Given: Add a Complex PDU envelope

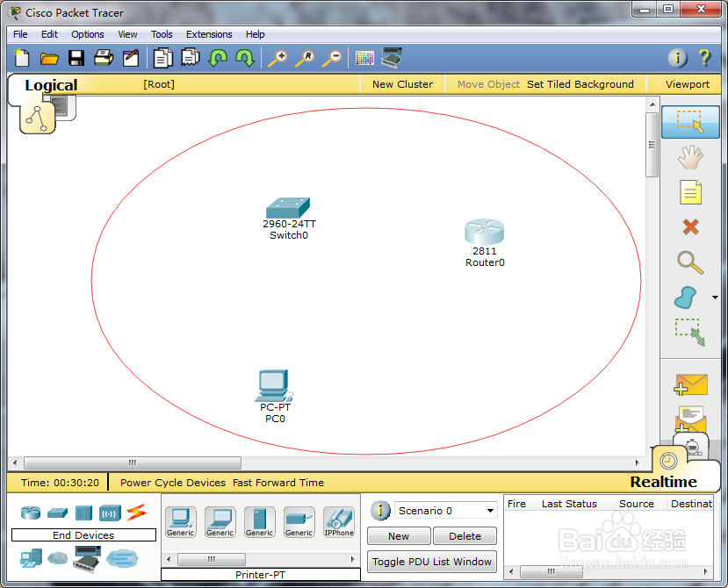Looking at the screenshot, I should point(691,419).
